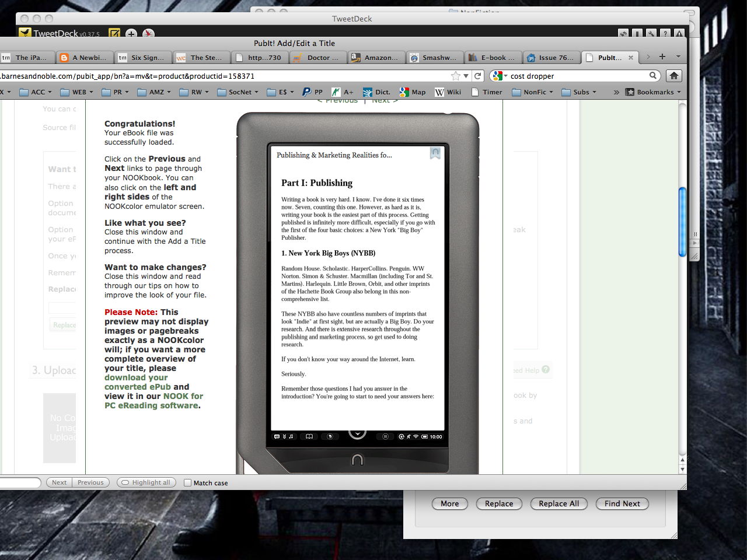Expand the RW bookmarks folder

[x=194, y=92]
